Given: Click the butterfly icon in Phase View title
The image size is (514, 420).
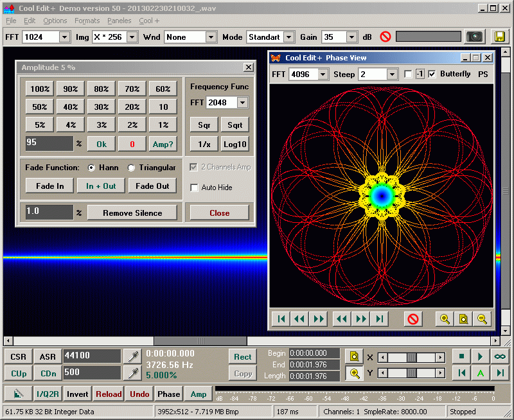Looking at the screenshot, I should pyautogui.click(x=276, y=58).
